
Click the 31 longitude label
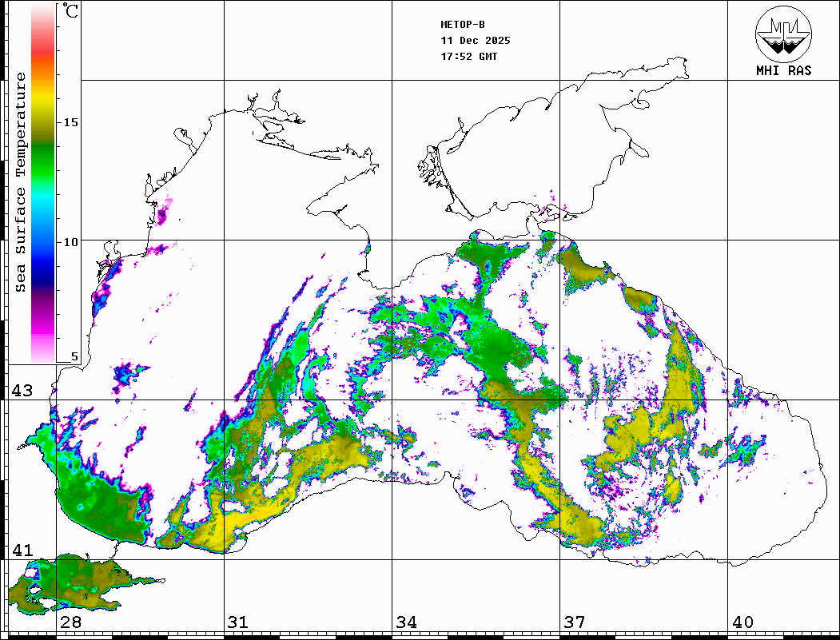coord(237,622)
